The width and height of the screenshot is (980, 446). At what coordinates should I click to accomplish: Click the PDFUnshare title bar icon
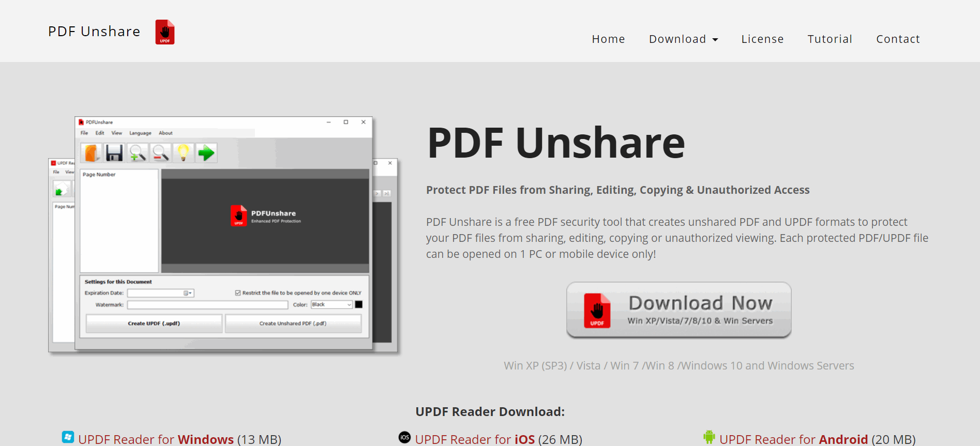tap(81, 122)
